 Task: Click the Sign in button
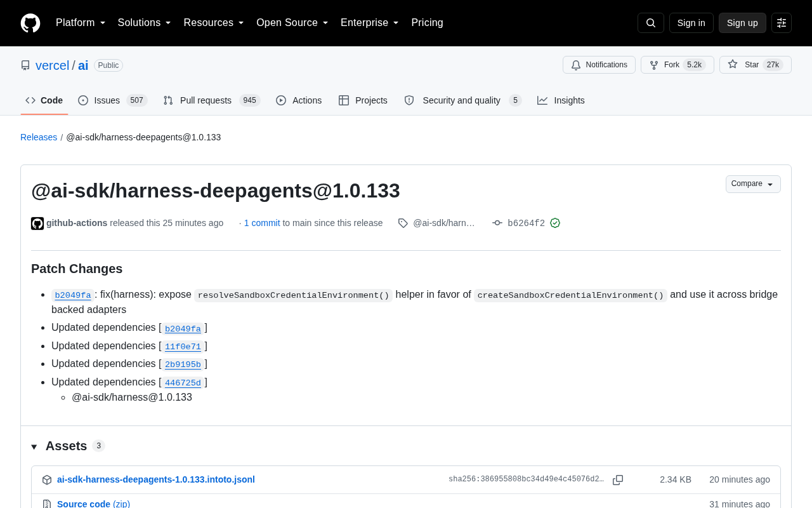click(691, 23)
